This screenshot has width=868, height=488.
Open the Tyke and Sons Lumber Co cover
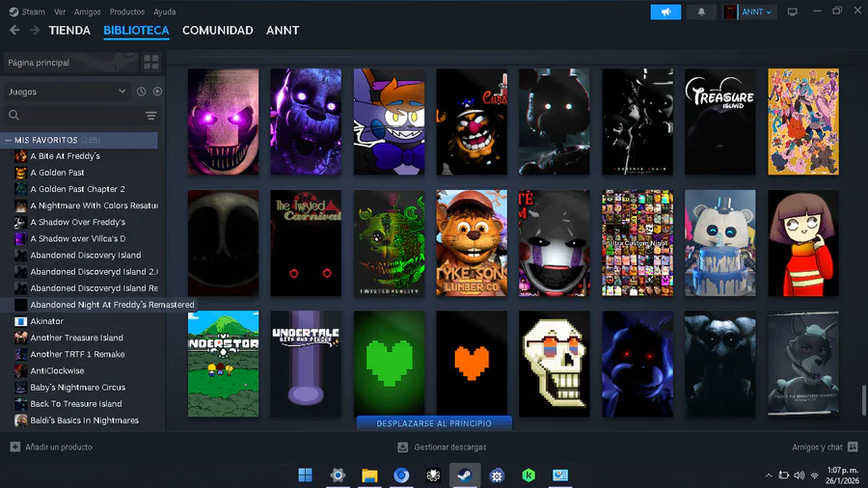[x=471, y=243]
